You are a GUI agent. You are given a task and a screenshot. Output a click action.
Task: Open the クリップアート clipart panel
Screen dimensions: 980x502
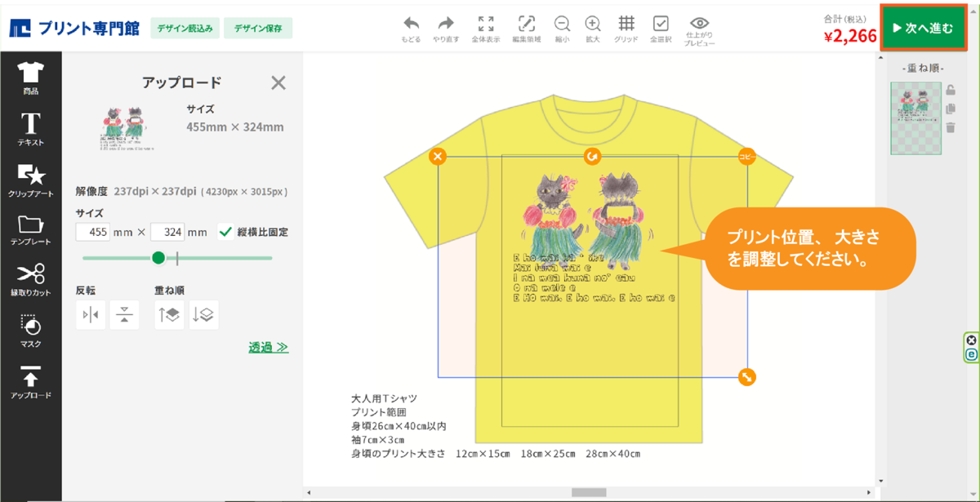tap(30, 180)
